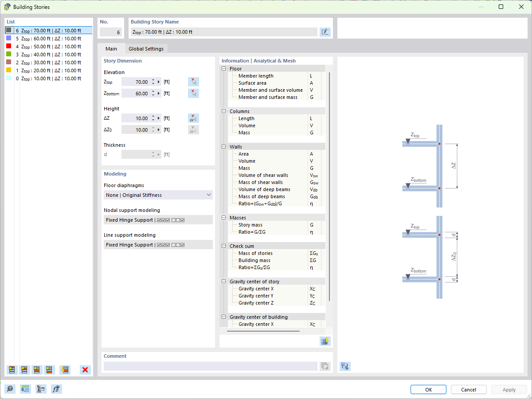The width and height of the screenshot is (532, 399).
Task: Collapse the Floor group
Action: tap(224, 69)
